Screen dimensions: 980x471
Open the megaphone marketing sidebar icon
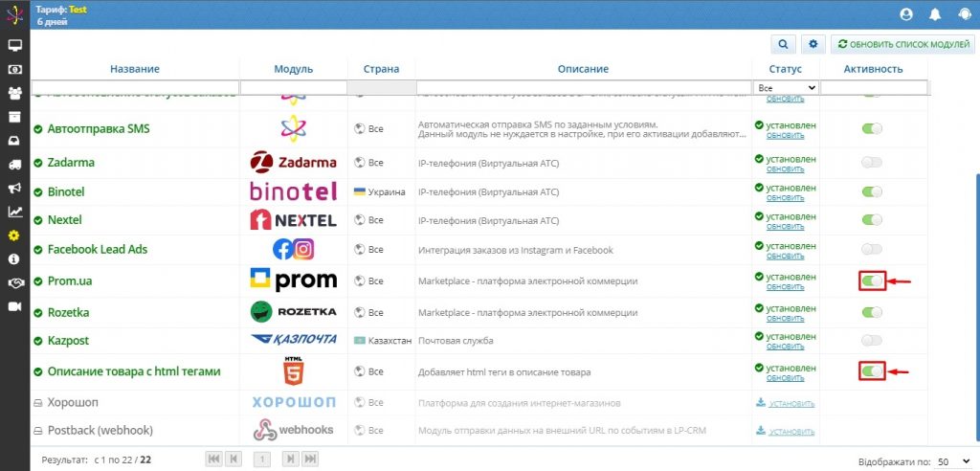coord(14,189)
